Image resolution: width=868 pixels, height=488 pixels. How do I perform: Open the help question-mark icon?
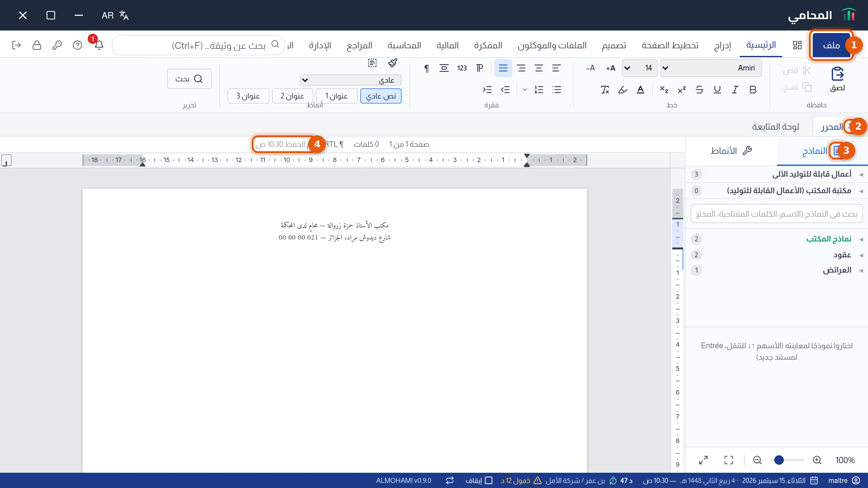click(78, 45)
